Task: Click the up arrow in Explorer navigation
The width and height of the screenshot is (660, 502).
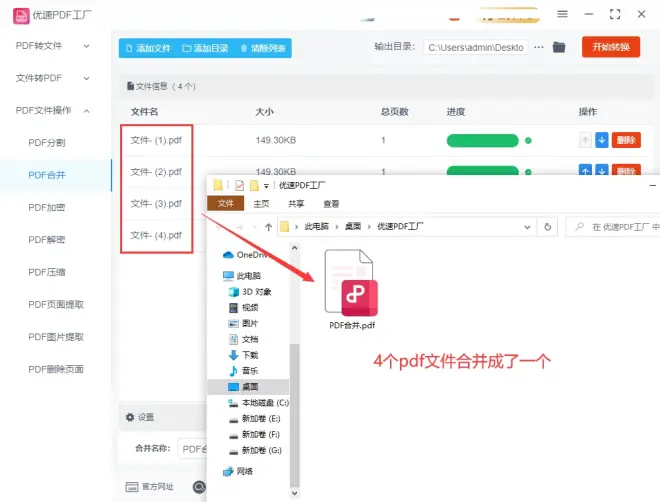Action: [x=268, y=227]
